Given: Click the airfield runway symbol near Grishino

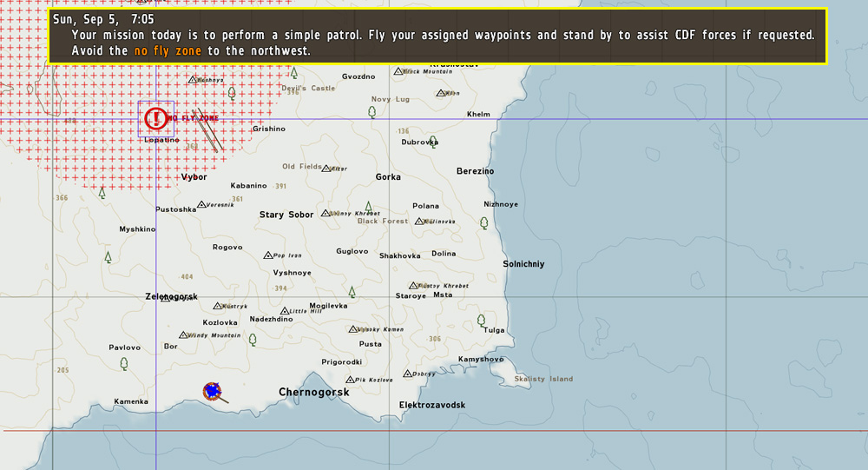Looking at the screenshot, I should (207, 130).
